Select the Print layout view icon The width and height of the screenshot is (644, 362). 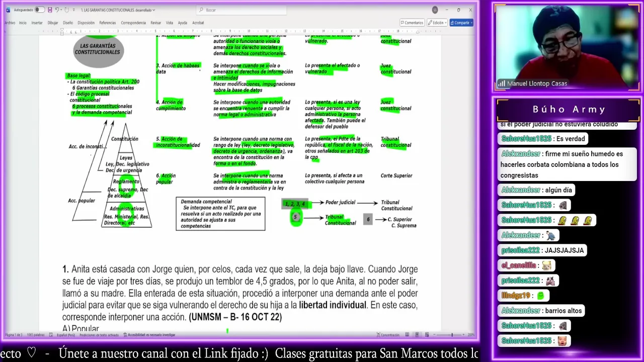(x=417, y=335)
